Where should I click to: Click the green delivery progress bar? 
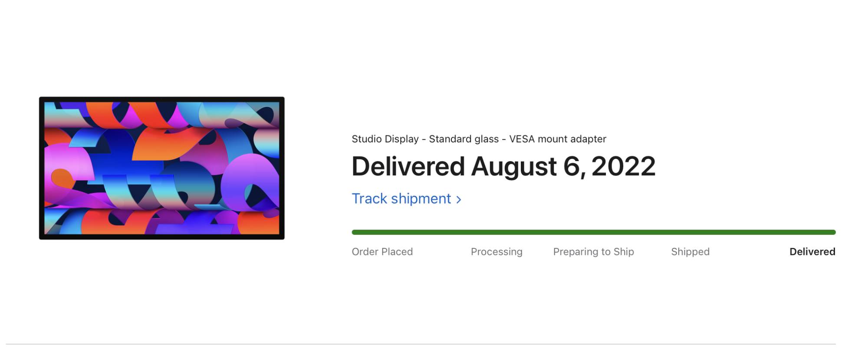point(593,232)
